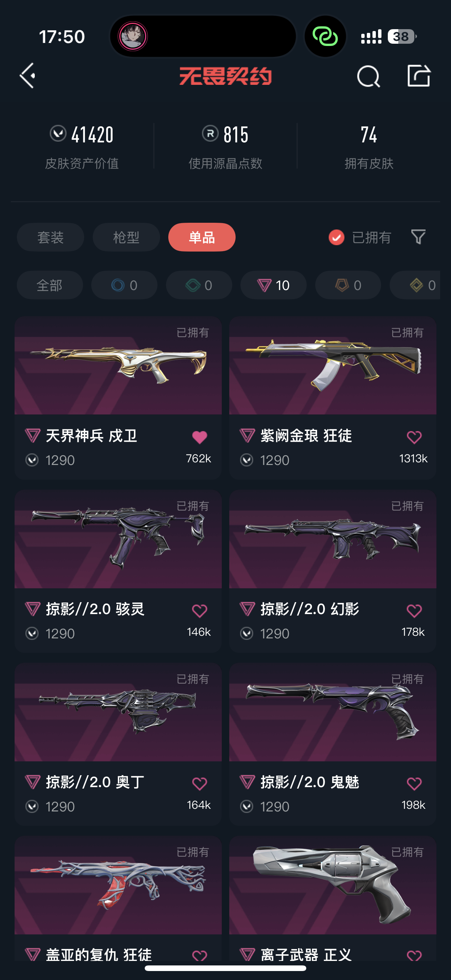Favorite 掠影//2.0 幻影 with the heart
Image resolution: width=451 pixels, height=980 pixels.
pyautogui.click(x=414, y=611)
